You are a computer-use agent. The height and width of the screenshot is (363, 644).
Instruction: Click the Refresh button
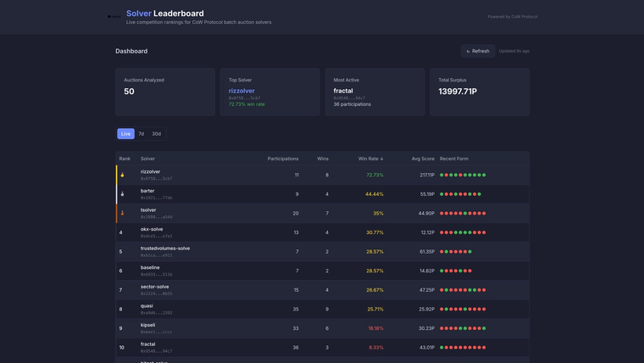coord(478,51)
